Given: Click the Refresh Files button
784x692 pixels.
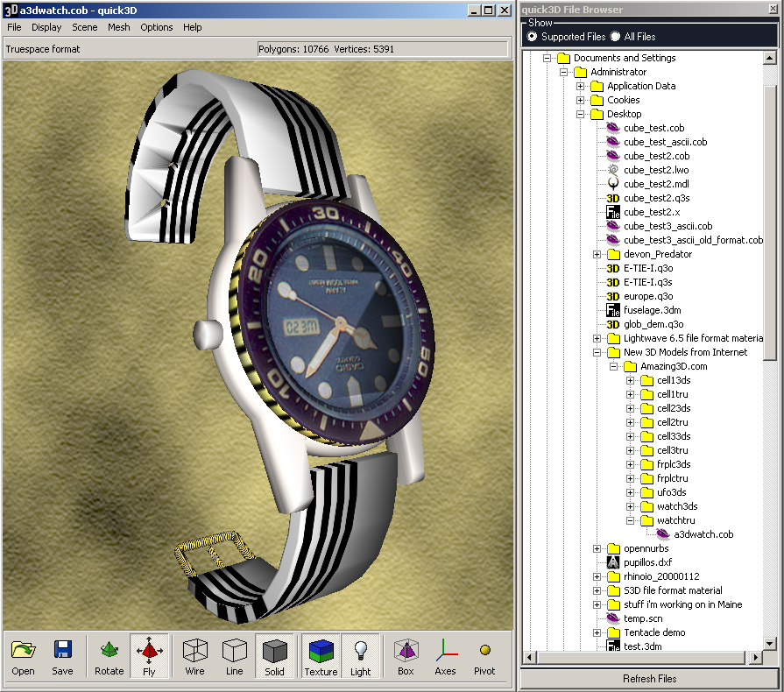Looking at the screenshot, I should tap(649, 679).
